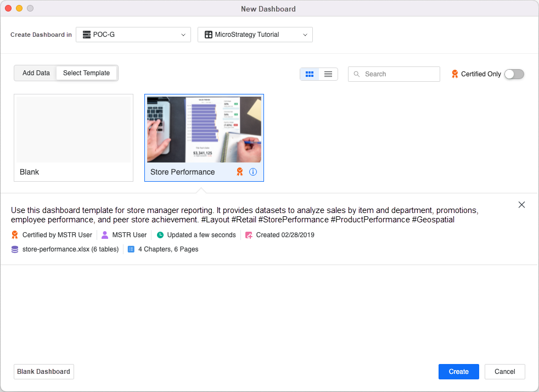Select the Blank template thumbnail
Image resolution: width=539 pixels, height=392 pixels.
coord(74,130)
